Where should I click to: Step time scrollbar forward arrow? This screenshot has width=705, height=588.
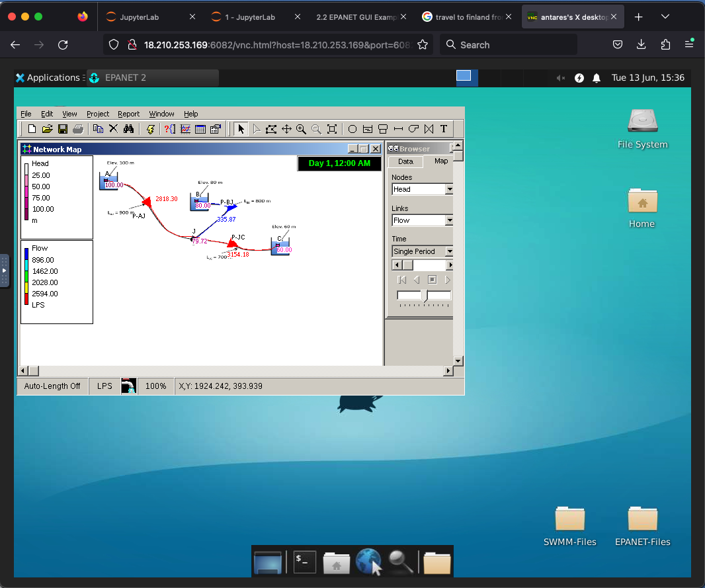[450, 265]
